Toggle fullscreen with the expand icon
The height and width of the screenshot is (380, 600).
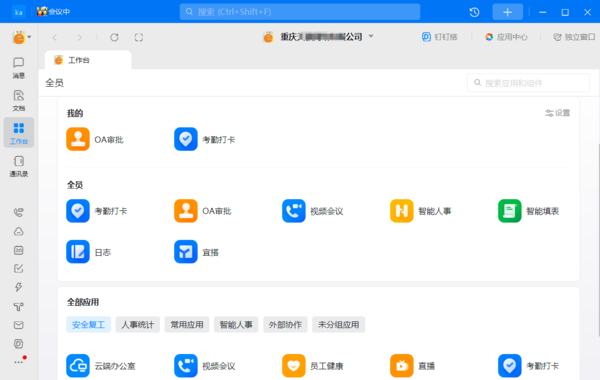point(139,37)
